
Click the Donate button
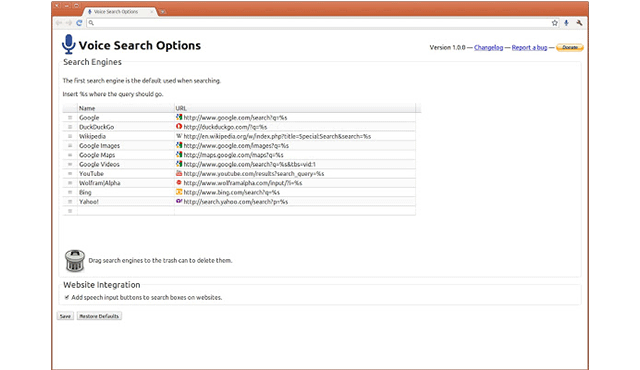tap(570, 48)
